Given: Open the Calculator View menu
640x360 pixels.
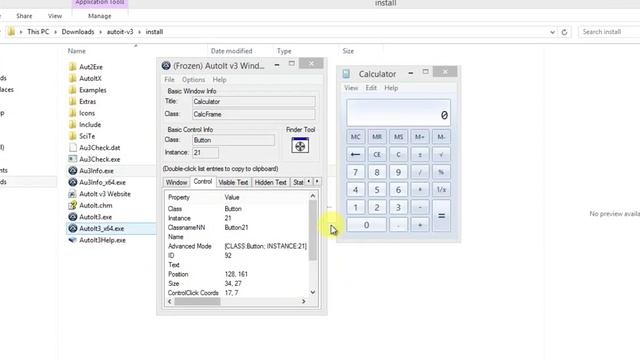Looking at the screenshot, I should coord(351,88).
